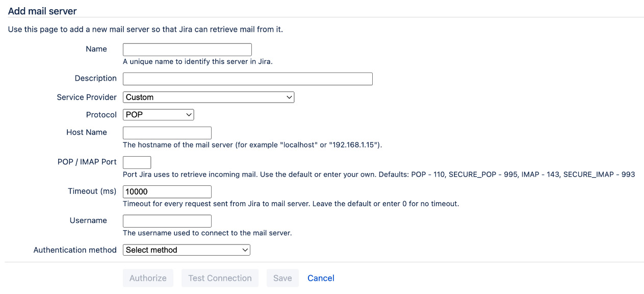This screenshot has width=644, height=294.
Task: Focus the Host Name field
Action: point(167,133)
